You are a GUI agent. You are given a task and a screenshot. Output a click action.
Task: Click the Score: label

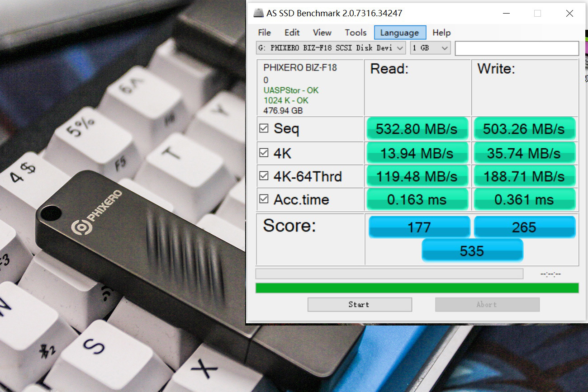click(x=290, y=225)
